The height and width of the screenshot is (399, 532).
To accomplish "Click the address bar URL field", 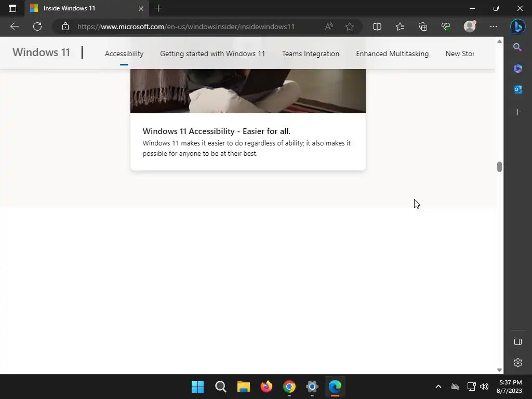I will (x=186, y=26).
